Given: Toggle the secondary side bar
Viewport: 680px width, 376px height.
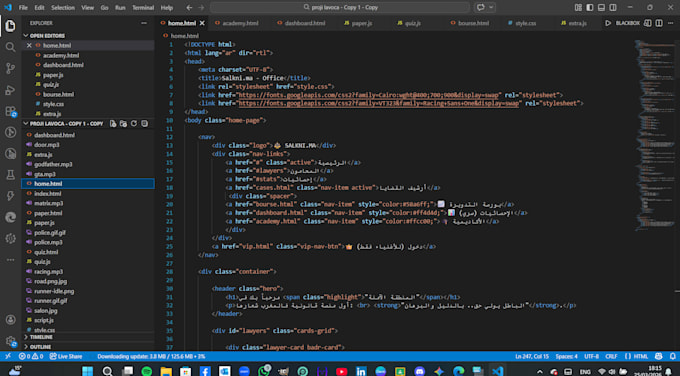Looking at the screenshot, I should pyautogui.click(x=613, y=7).
